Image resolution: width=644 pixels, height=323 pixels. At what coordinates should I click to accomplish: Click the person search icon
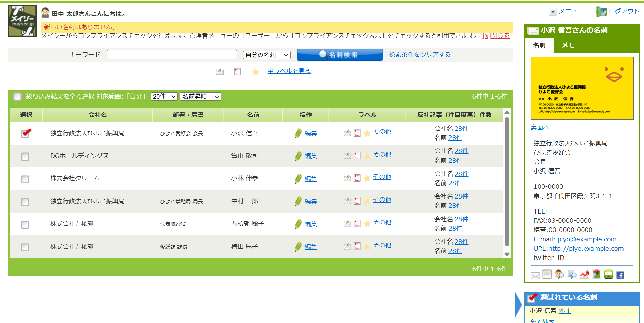(559, 274)
